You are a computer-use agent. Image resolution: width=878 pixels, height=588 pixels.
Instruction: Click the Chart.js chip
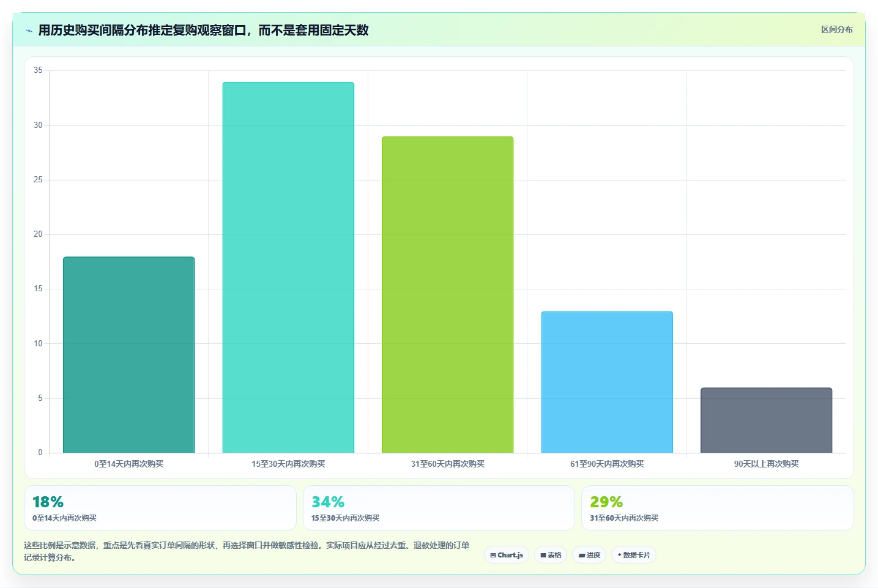pos(507,555)
